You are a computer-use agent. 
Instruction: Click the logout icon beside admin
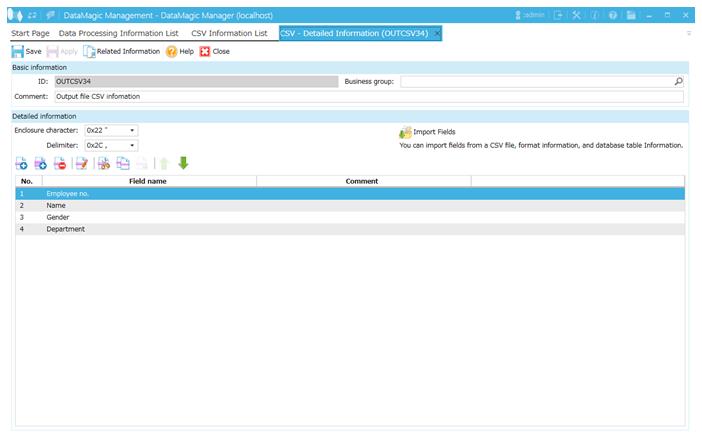click(558, 15)
